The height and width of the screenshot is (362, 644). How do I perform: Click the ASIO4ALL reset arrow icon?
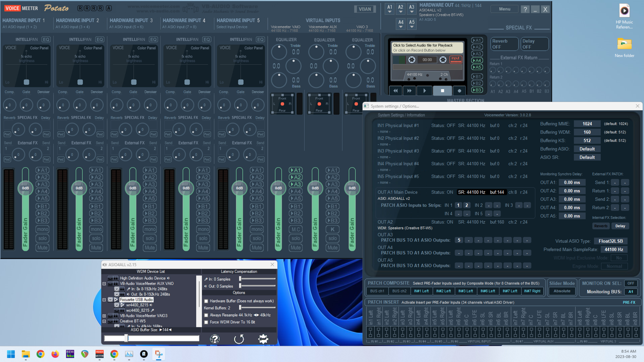tap(239, 339)
